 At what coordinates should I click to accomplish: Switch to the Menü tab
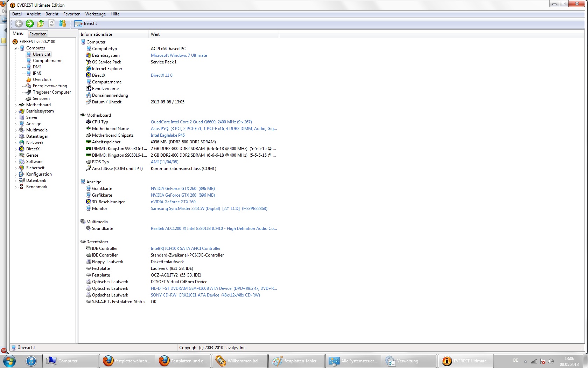click(x=18, y=33)
